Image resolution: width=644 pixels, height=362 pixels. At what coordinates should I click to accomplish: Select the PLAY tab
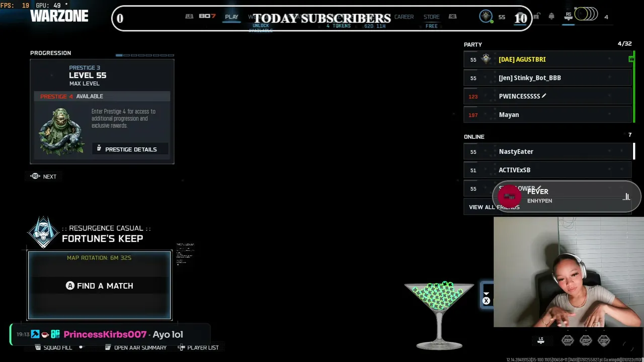(231, 17)
